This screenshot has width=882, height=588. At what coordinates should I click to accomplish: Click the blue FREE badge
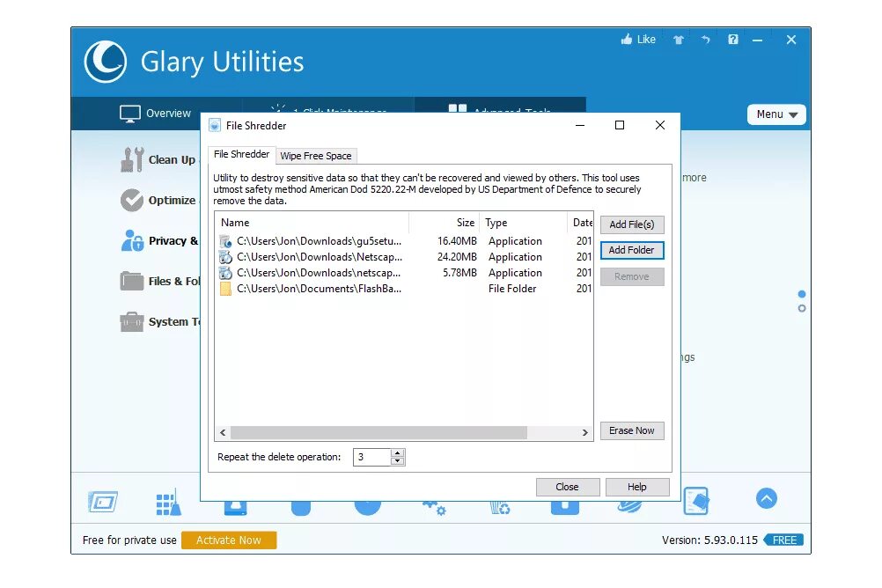pyautogui.click(x=783, y=540)
